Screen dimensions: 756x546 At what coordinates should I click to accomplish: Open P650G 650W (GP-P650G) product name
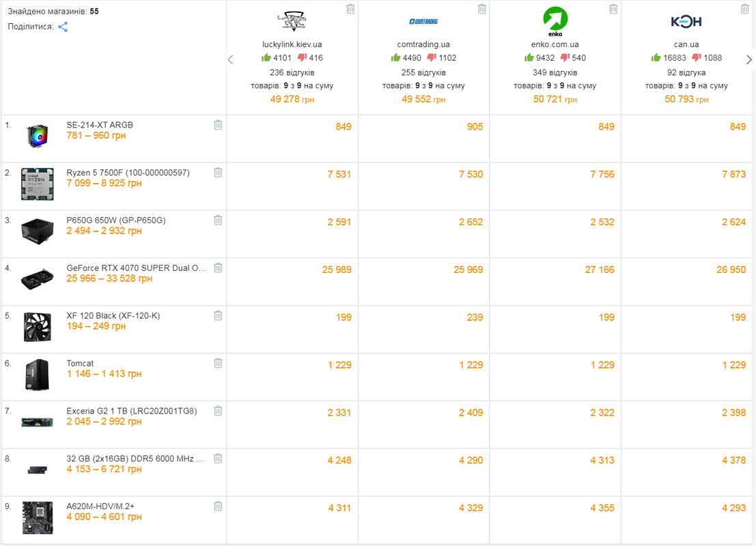[x=115, y=220]
